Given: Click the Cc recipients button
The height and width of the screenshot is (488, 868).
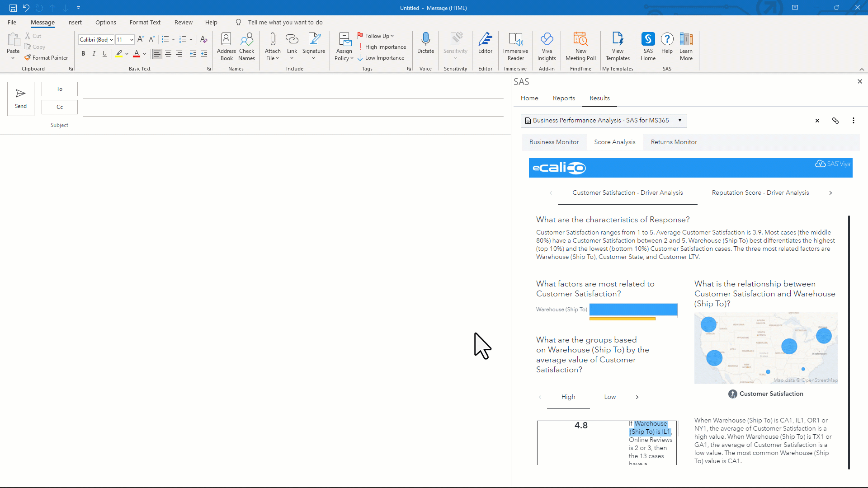Looking at the screenshot, I should [x=60, y=107].
